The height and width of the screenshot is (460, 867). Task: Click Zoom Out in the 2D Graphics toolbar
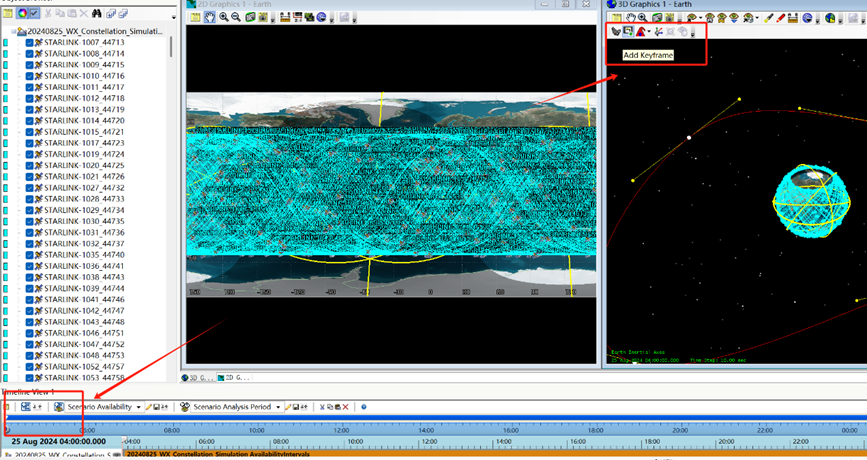point(236,17)
